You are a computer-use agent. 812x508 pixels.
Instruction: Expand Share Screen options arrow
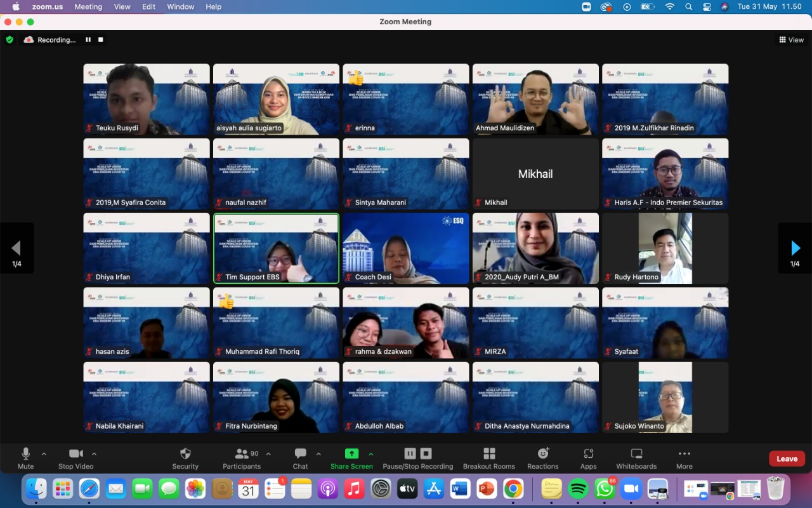coord(371,454)
